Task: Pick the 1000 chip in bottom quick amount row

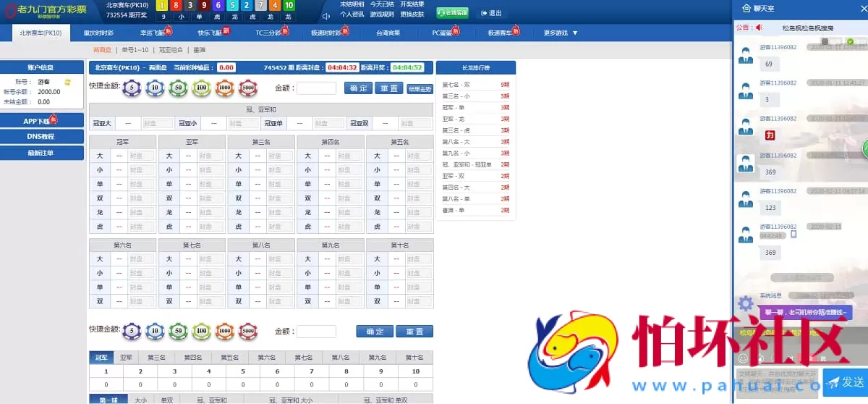Action: [225, 331]
